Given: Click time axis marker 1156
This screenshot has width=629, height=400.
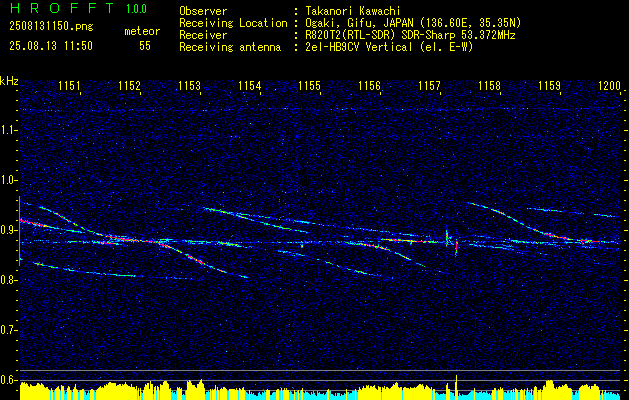Looking at the screenshot, I should pos(369,85).
